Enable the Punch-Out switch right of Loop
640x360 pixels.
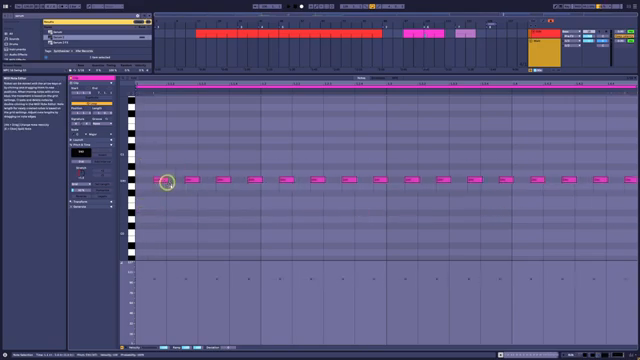[x=378, y=7]
